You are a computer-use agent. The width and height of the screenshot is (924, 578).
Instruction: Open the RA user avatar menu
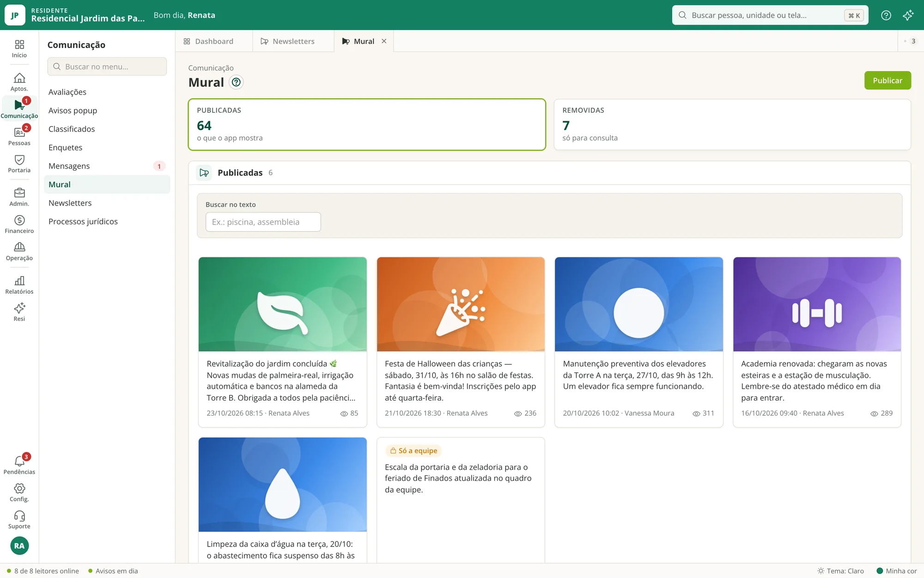19,546
